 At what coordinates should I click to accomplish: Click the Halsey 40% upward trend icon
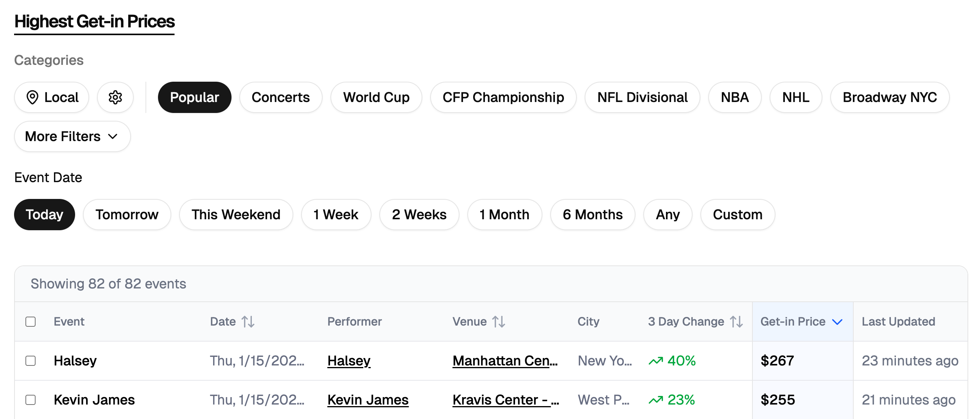(656, 361)
